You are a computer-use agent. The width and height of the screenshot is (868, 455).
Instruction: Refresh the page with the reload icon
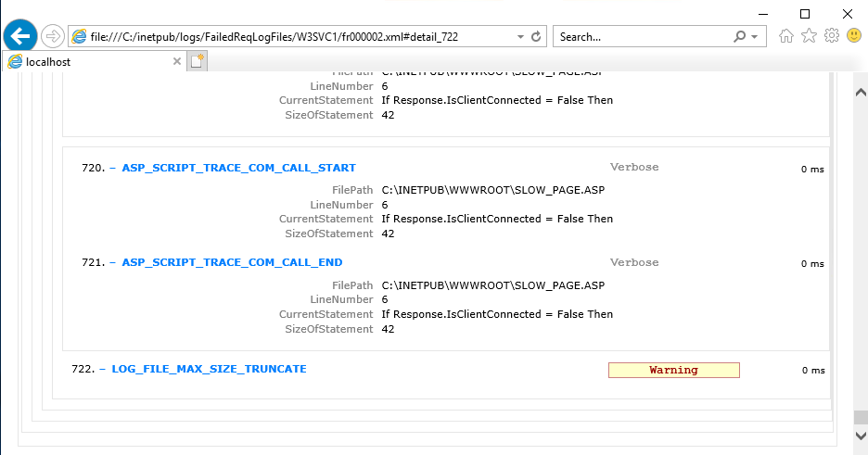(x=536, y=36)
